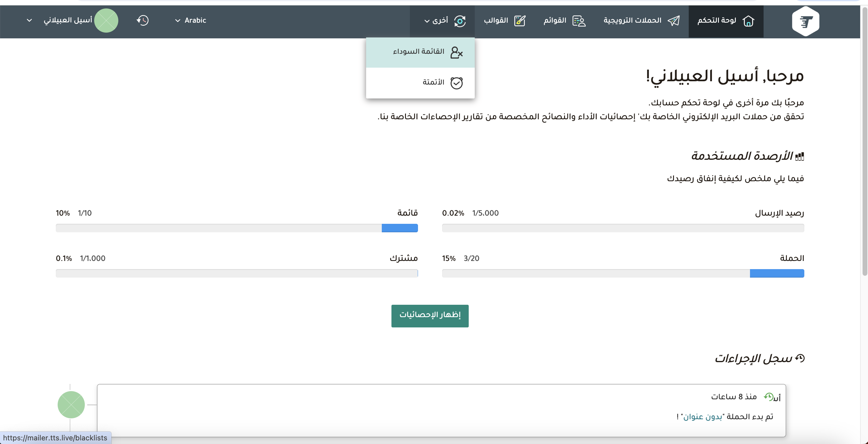Click the user avatar in the header
Screen dimensions: 868x444
pos(106,21)
